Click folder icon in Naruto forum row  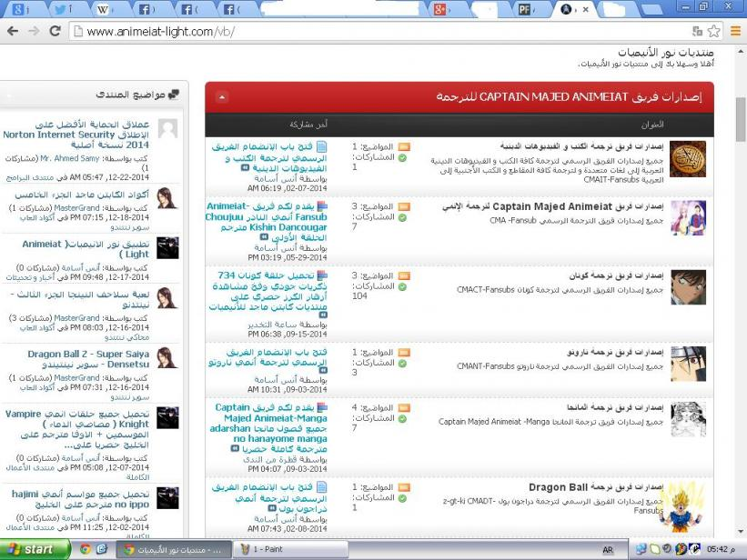coord(404,353)
